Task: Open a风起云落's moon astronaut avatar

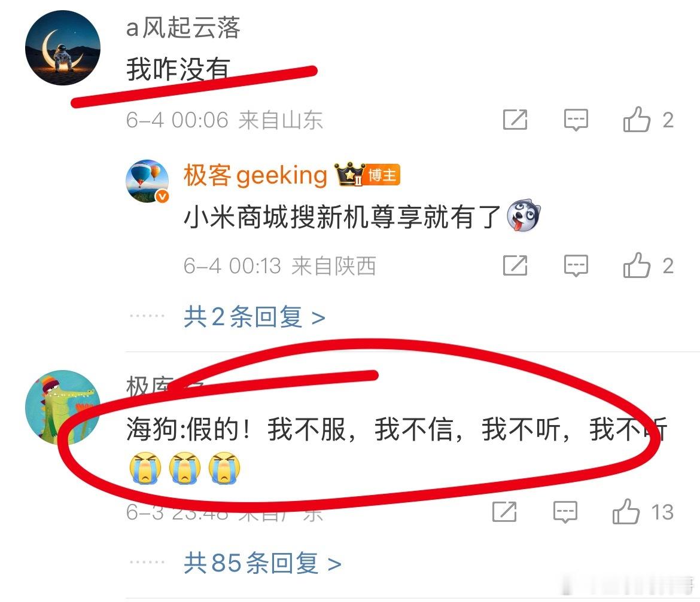Action: (62, 48)
